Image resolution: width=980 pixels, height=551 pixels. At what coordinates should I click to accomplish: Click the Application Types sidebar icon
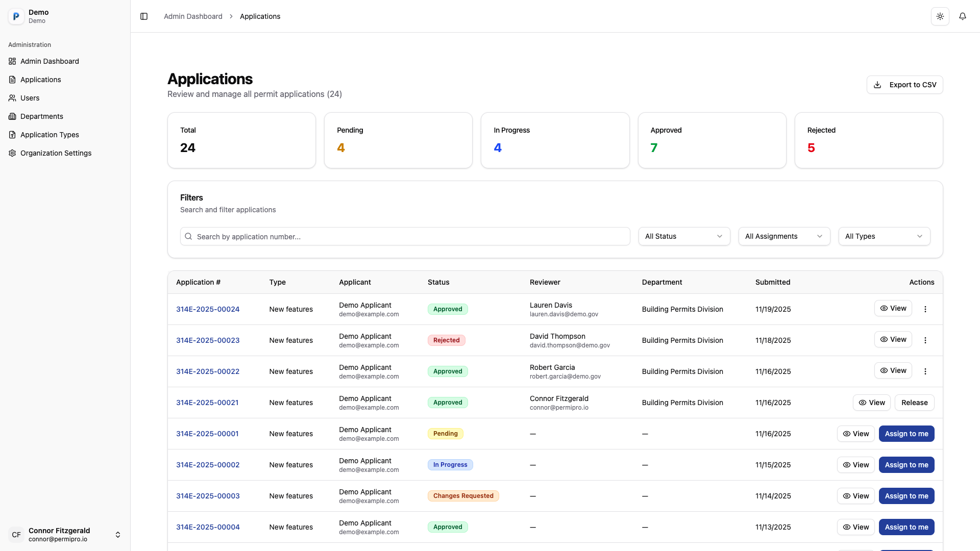12,135
